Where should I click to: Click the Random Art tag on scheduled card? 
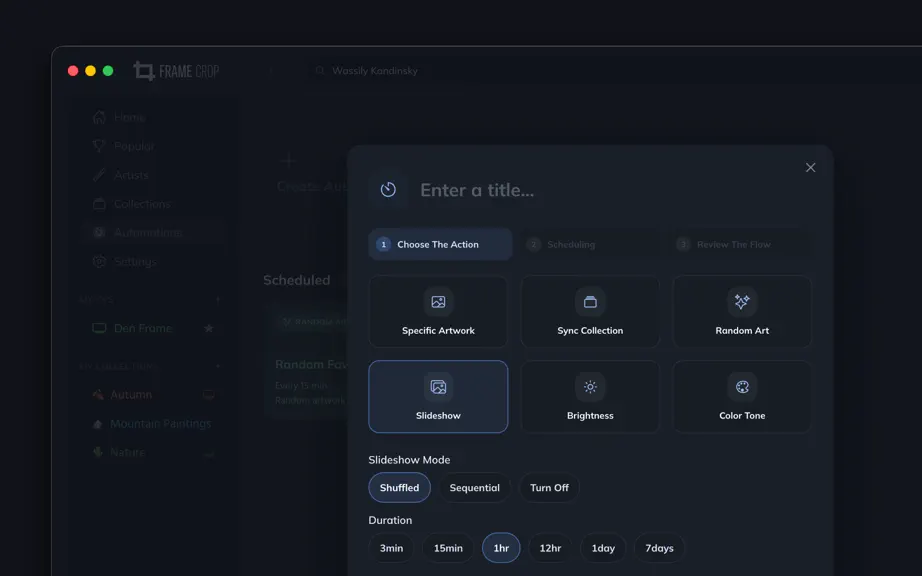coord(313,322)
